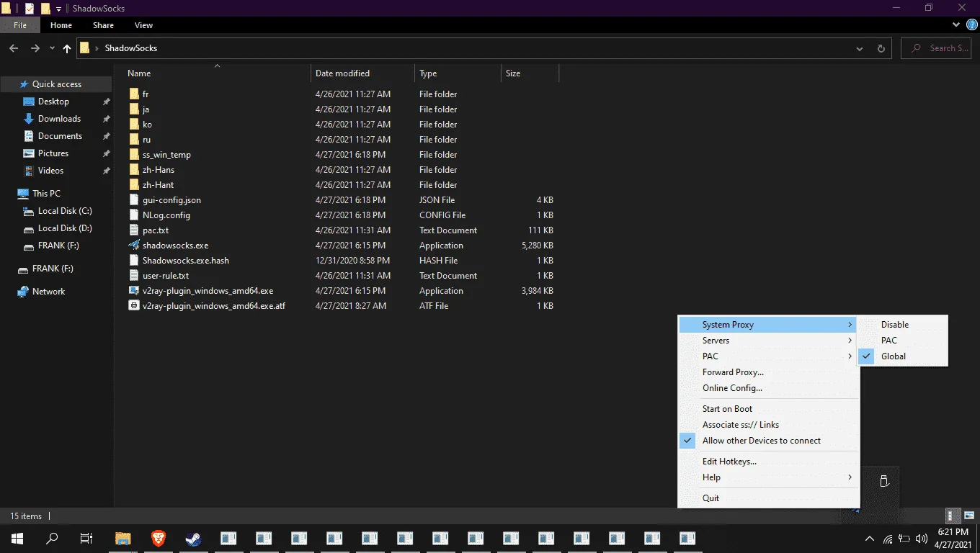This screenshot has width=980, height=553.
Task: Open Explorer help question mark icon
Action: tap(971, 24)
